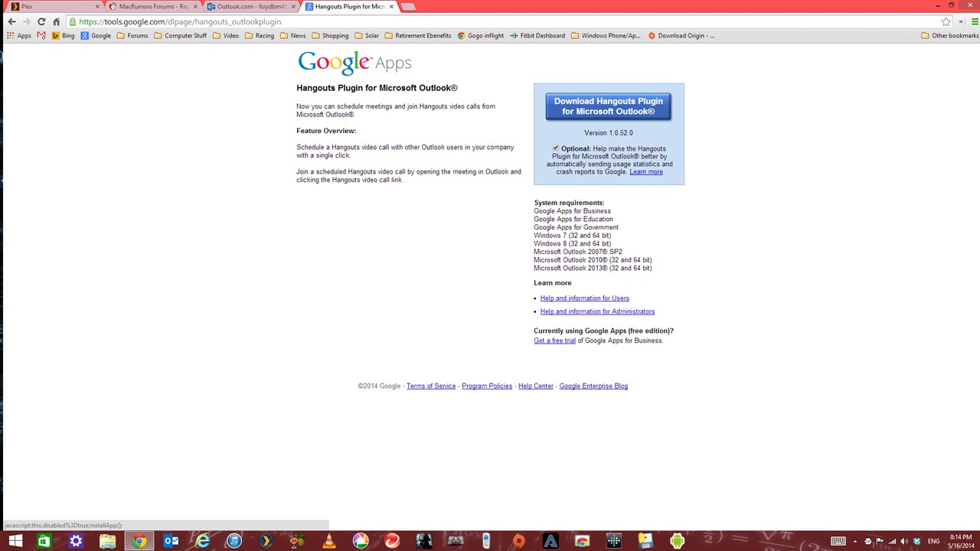Open Outlook from the taskbar
980x551 pixels.
click(x=171, y=541)
